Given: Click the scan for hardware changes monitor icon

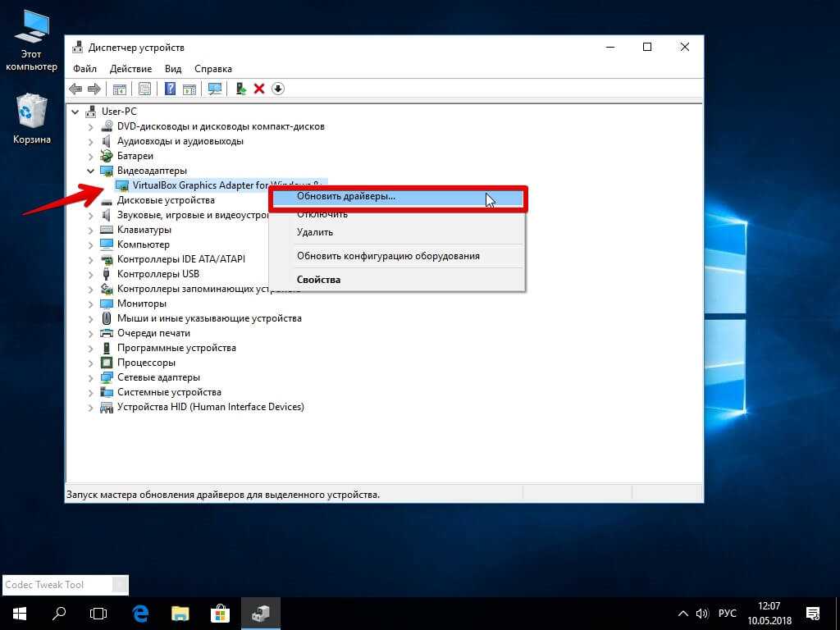Looking at the screenshot, I should pyautogui.click(x=215, y=89).
